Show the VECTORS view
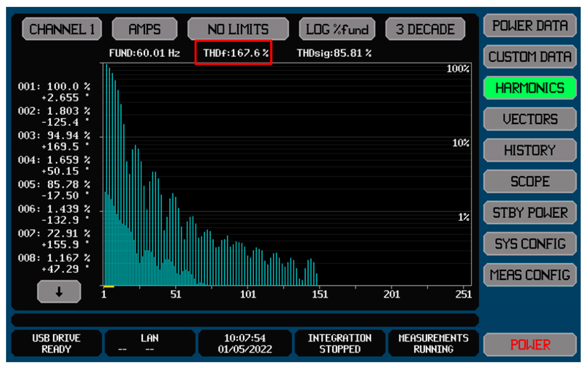 click(x=530, y=119)
